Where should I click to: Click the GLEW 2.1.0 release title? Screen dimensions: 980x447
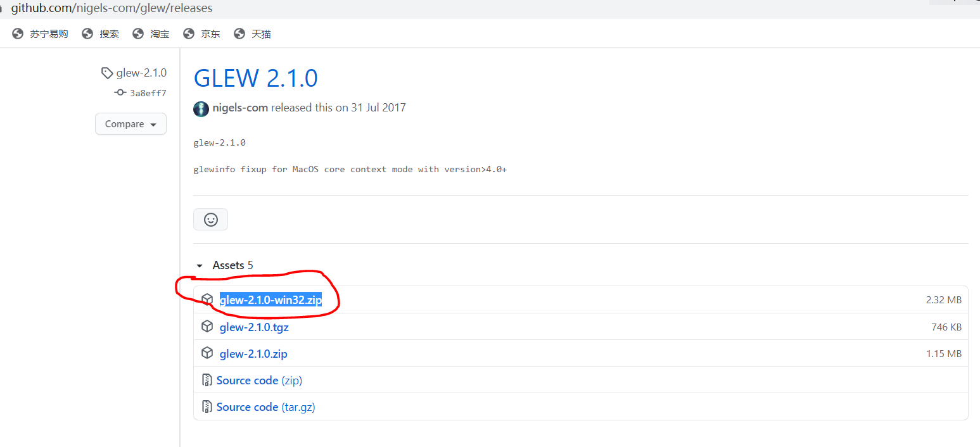tap(255, 77)
